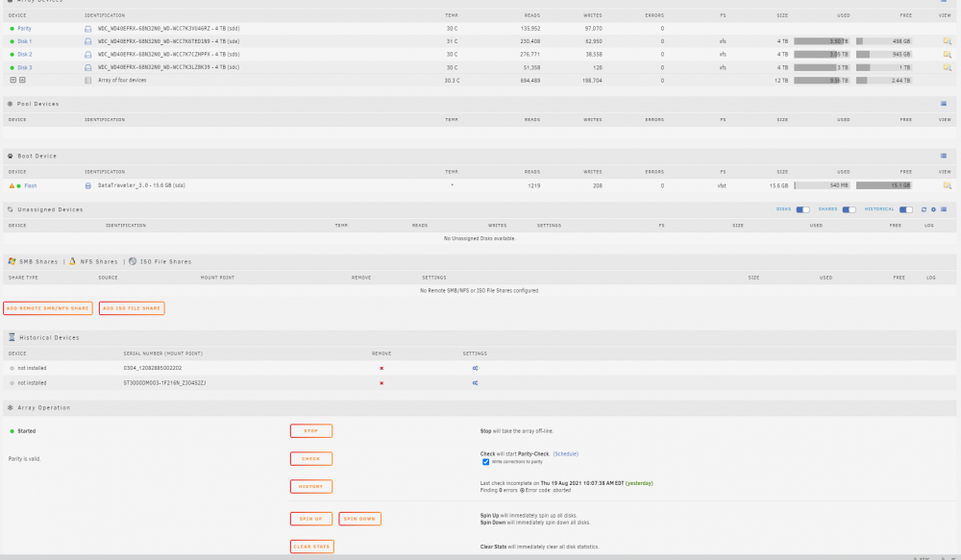The image size is (961, 560).
Task: Select serial ST3000DM003-1F216N_Z304S2ZJ text
Action: [x=165, y=383]
